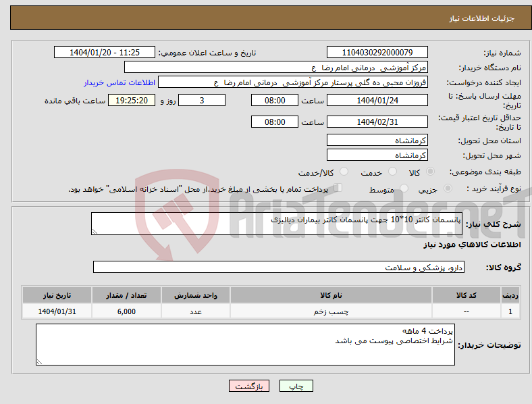Toggle the اسناد خزانه اسلامی payment checkbox

coord(338,188)
